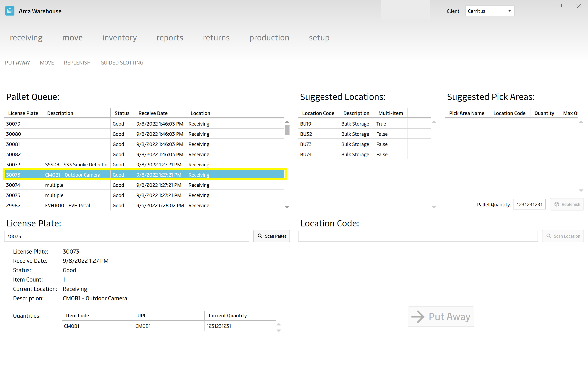Click the Suggested Pick Areas scroll down arrow
The image size is (588, 392).
click(581, 190)
